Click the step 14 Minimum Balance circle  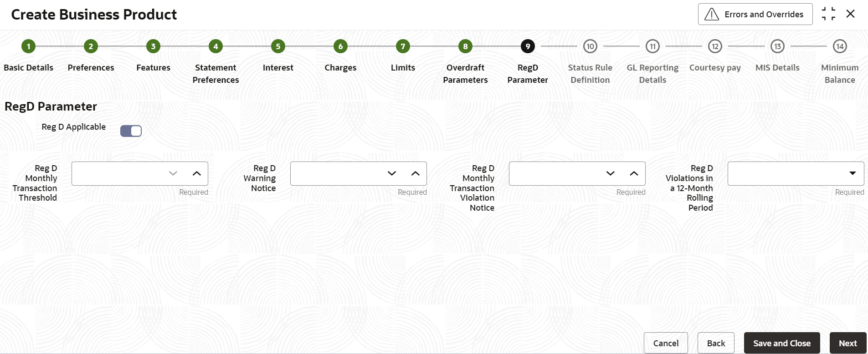click(x=840, y=46)
